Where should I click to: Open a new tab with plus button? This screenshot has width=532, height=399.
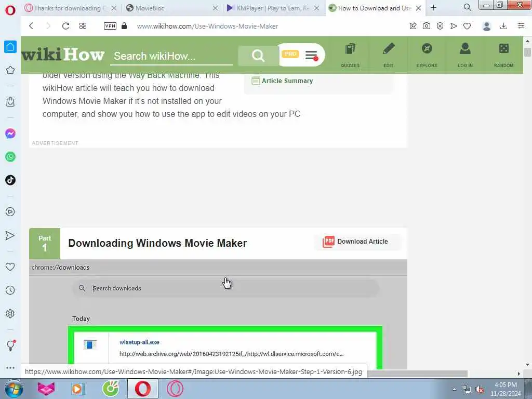pyautogui.click(x=434, y=8)
